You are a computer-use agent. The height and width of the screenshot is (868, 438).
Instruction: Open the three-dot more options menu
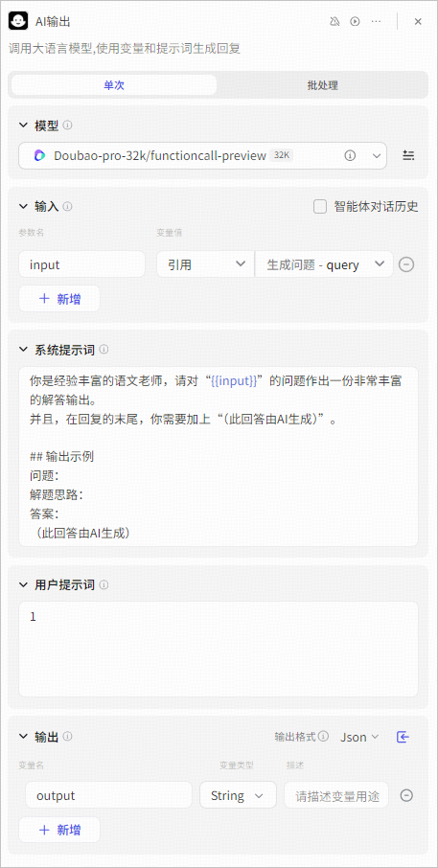[376, 22]
